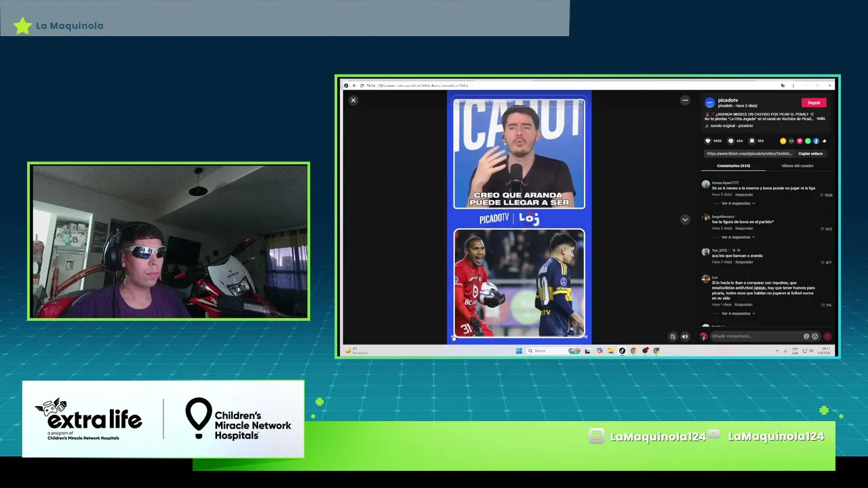The width and height of the screenshot is (868, 488).
Task: Click the music note icon for original sound
Action: pyautogui.click(x=707, y=125)
